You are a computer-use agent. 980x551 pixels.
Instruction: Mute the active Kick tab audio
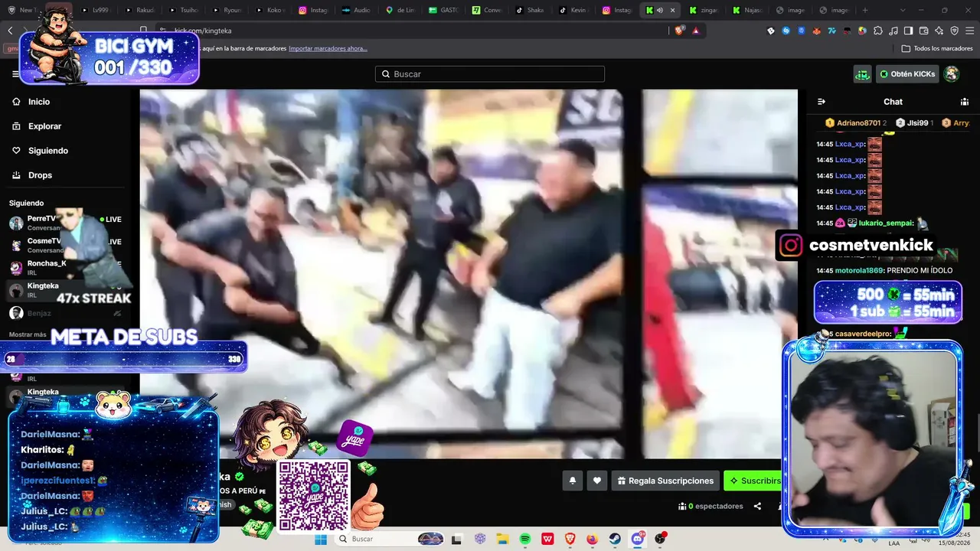coord(660,11)
